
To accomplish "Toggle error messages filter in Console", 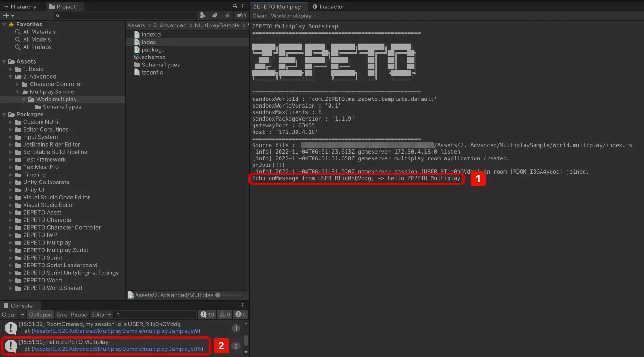I will pyautogui.click(x=241, y=315).
